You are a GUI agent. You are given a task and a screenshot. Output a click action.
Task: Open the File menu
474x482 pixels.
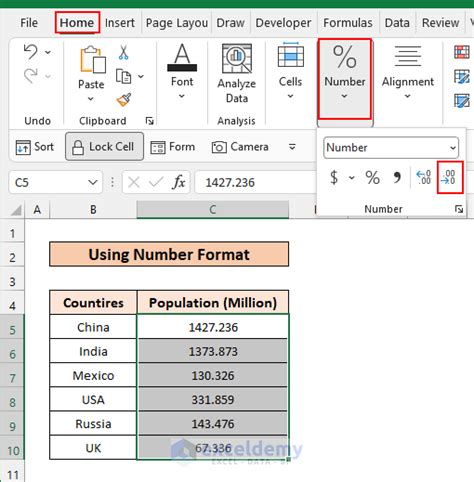click(x=29, y=23)
